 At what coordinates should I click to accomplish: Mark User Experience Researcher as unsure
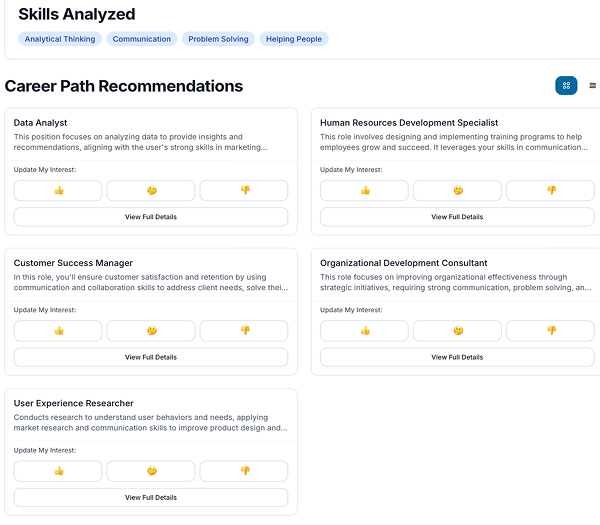[x=151, y=471]
